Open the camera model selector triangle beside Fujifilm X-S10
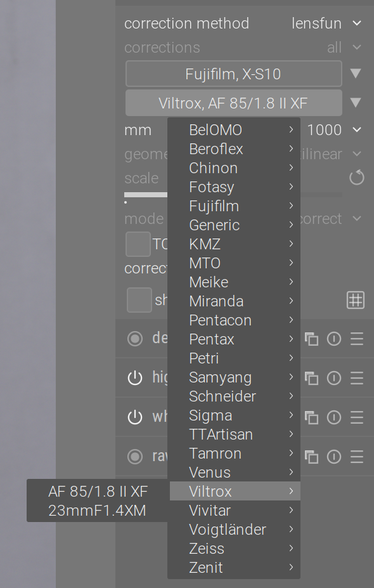Image resolution: width=374 pixels, height=588 pixels. click(x=356, y=74)
